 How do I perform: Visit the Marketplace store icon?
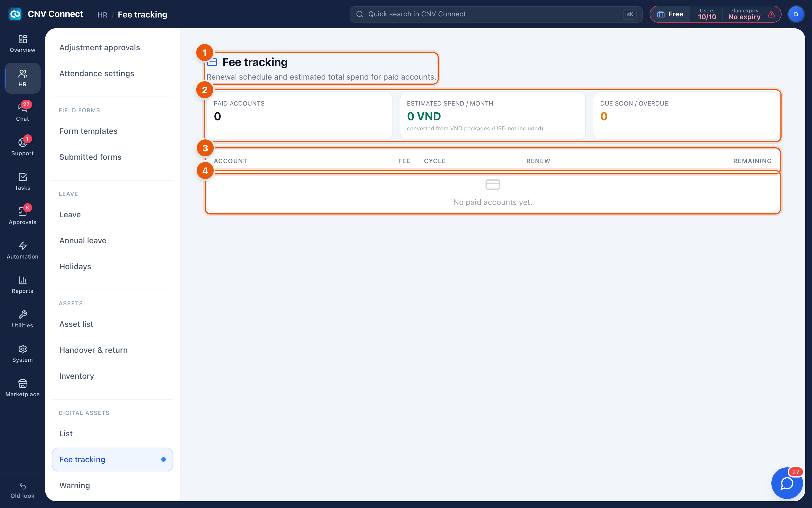click(23, 388)
